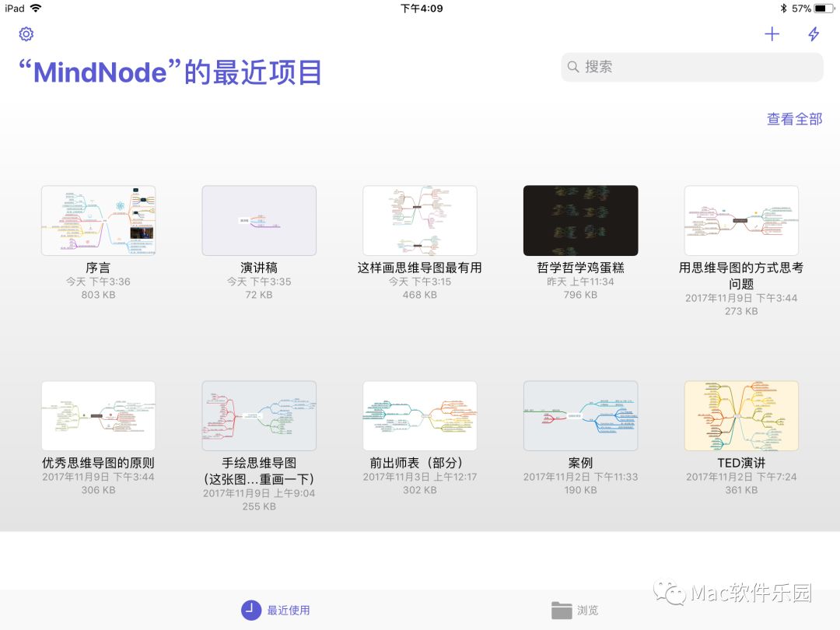Select the title 这样画思维导图最有用
840x630 pixels.
point(420,268)
